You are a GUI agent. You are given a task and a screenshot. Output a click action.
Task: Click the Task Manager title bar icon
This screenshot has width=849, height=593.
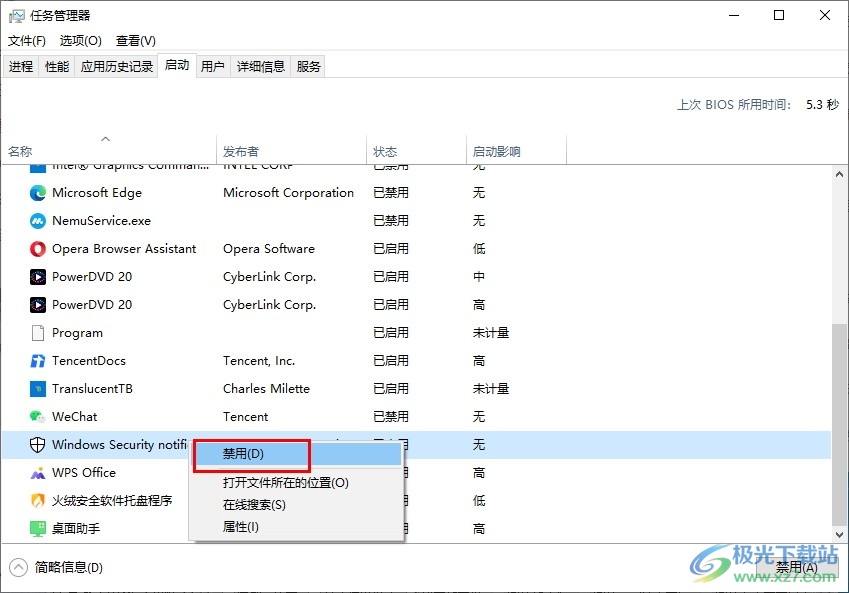tap(16, 16)
